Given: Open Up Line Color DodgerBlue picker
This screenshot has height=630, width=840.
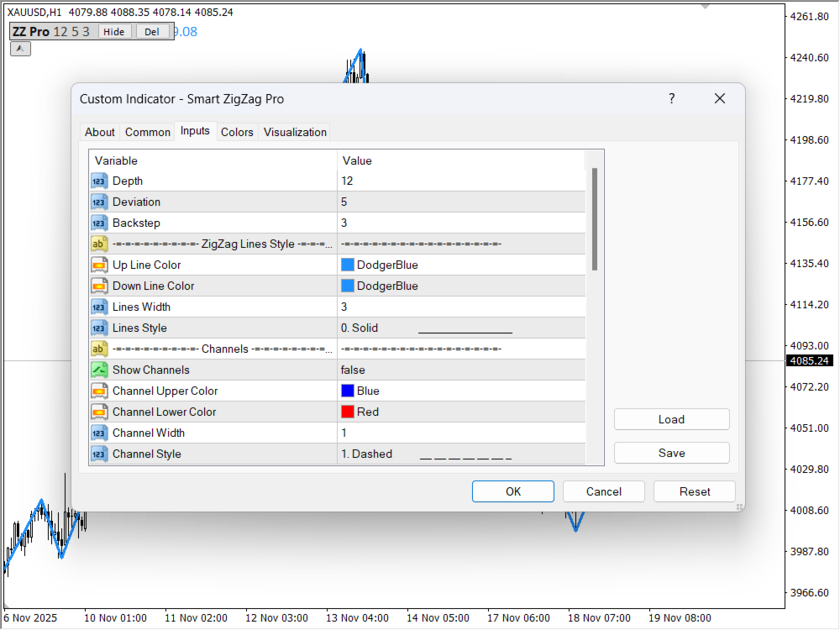Looking at the screenshot, I should pyautogui.click(x=461, y=265).
